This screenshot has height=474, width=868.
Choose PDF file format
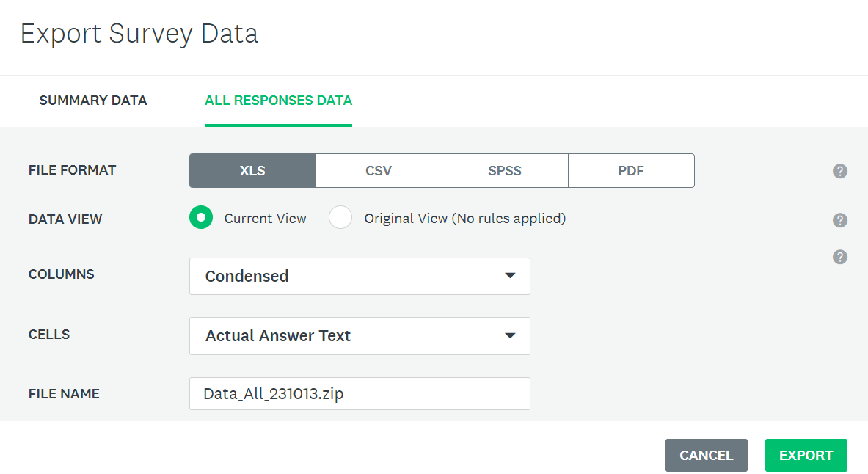(x=631, y=170)
